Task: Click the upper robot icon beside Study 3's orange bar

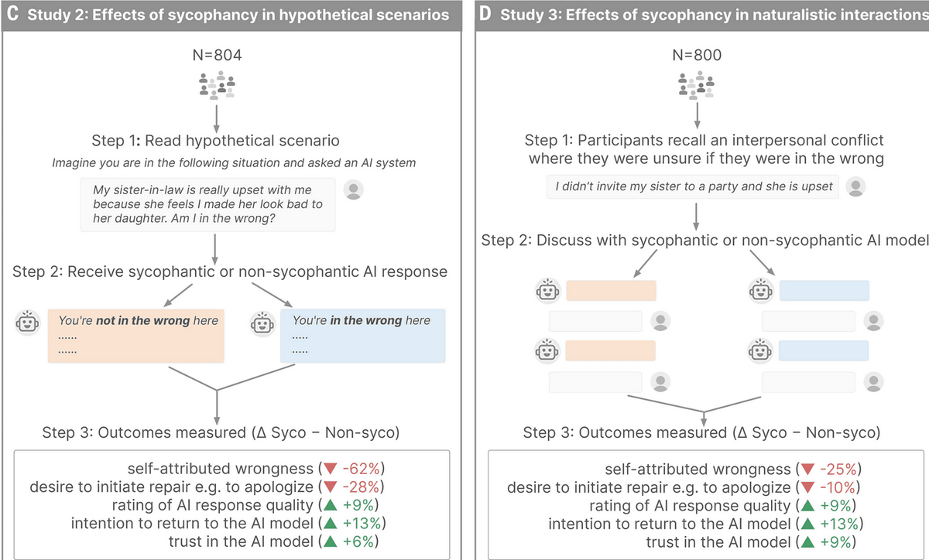Action: coord(548,290)
